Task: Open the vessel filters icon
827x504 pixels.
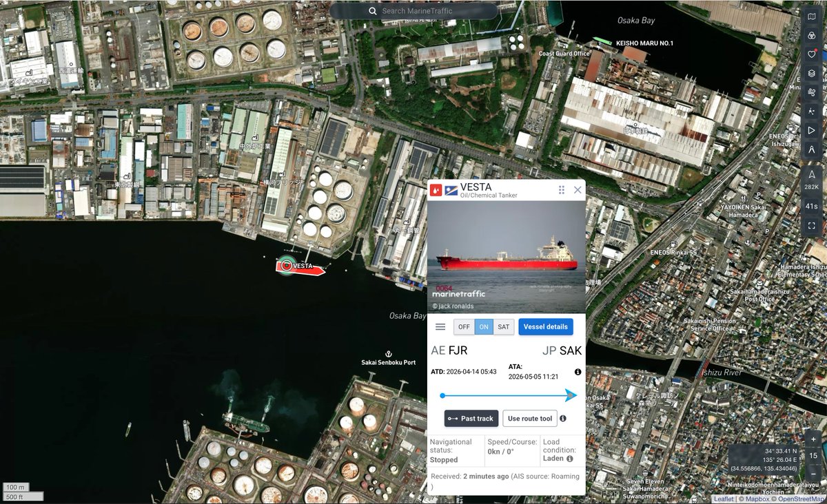Action: click(x=812, y=35)
